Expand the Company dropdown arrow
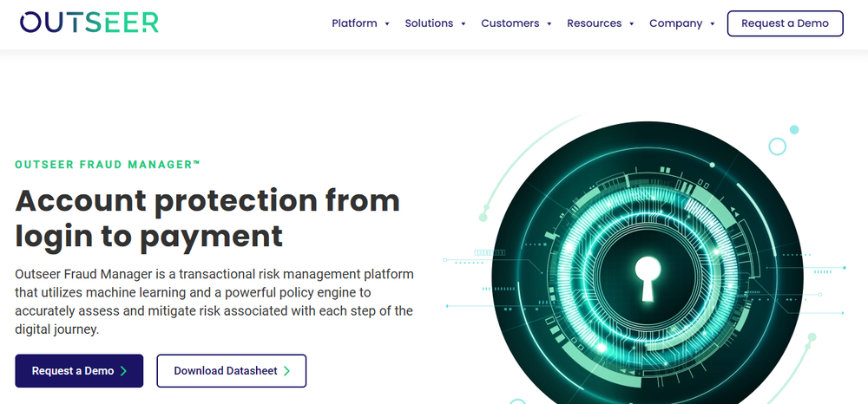The width and height of the screenshot is (868, 404). coord(713,23)
